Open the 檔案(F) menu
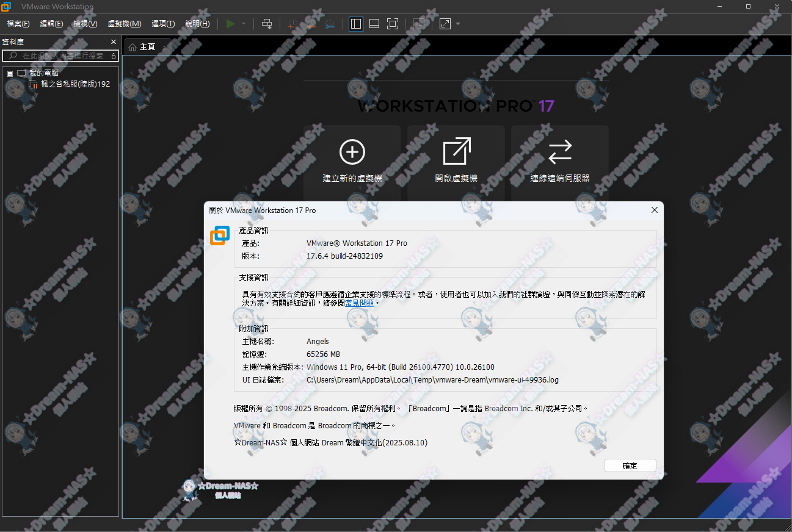Image resolution: width=792 pixels, height=532 pixels. [18, 24]
